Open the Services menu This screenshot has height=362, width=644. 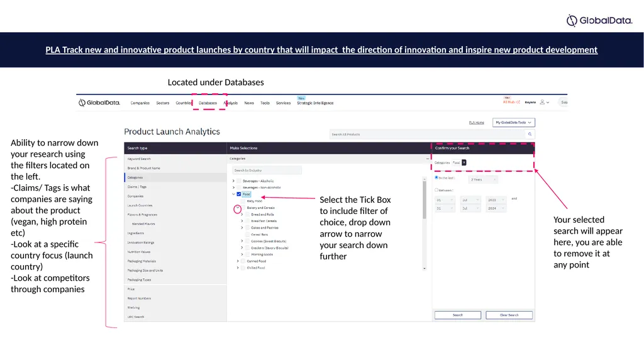[283, 103]
